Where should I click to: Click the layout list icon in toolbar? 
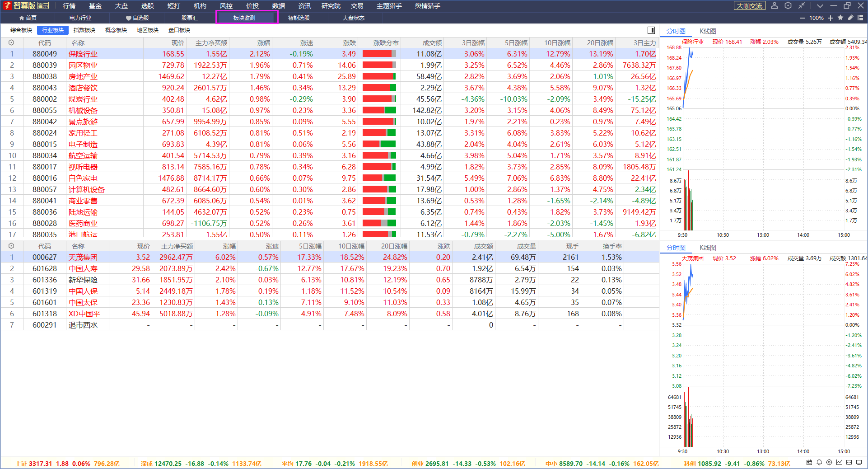pos(860,18)
